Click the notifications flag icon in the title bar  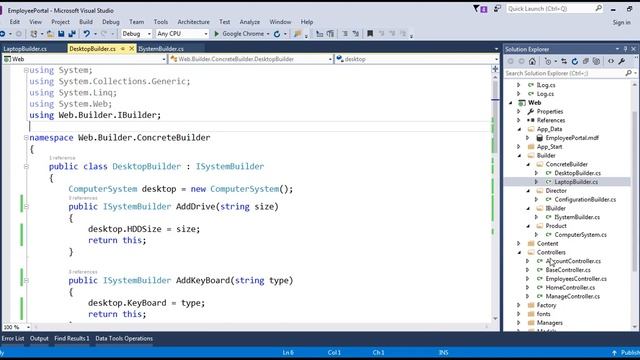coord(480,9)
